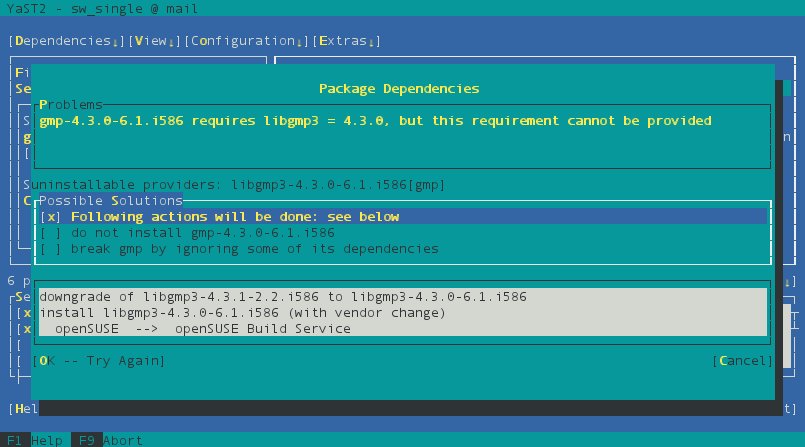Click the Possible Solutions group label
The height and width of the screenshot is (447, 805).
click(x=110, y=201)
